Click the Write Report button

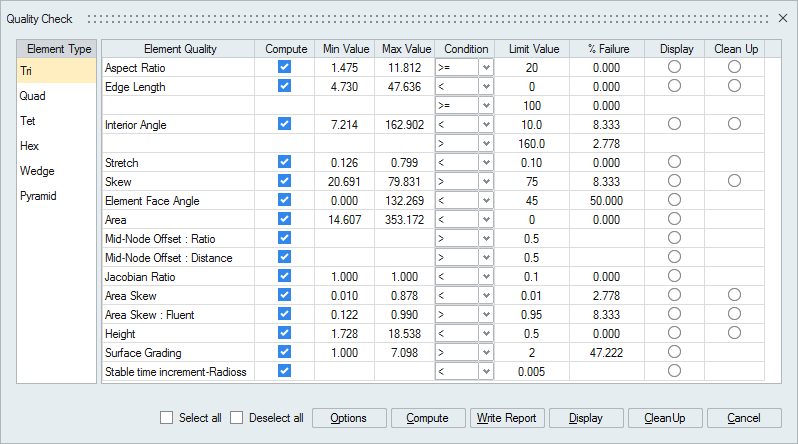[506, 418]
